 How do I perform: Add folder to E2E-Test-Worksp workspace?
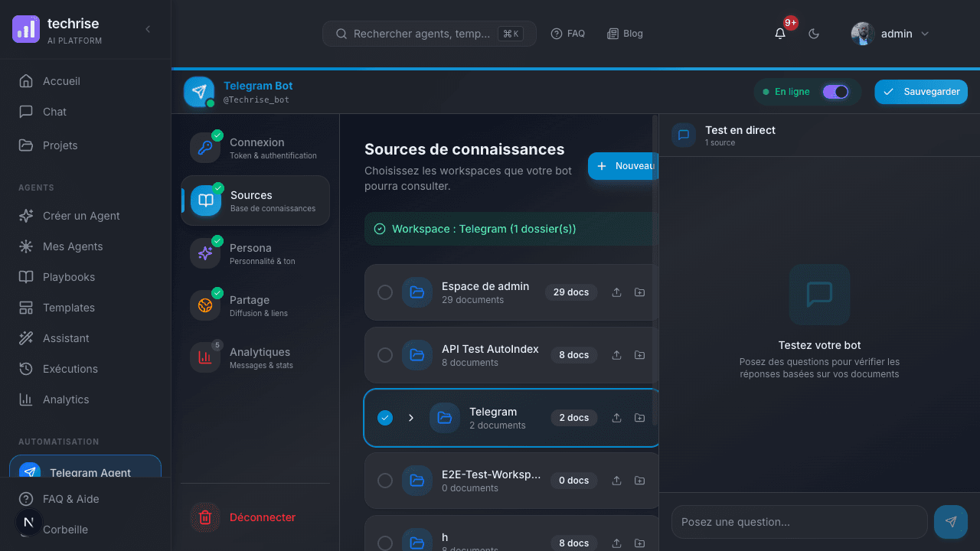pos(640,481)
